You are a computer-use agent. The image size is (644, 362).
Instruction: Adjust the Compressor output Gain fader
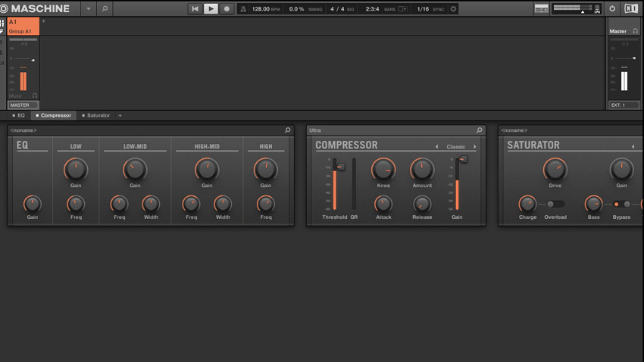(463, 159)
